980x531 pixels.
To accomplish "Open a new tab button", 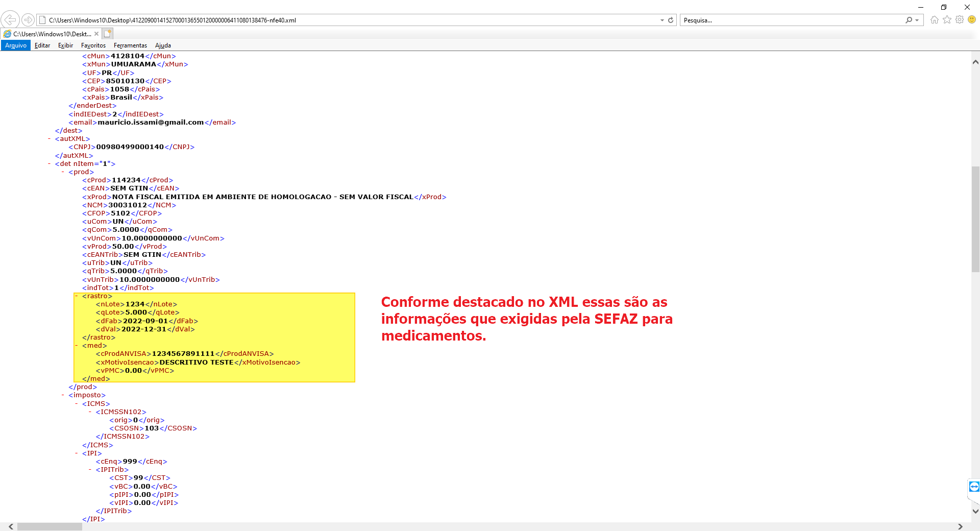I will pyautogui.click(x=107, y=34).
